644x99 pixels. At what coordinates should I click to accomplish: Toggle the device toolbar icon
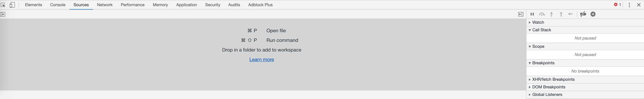pos(12,5)
